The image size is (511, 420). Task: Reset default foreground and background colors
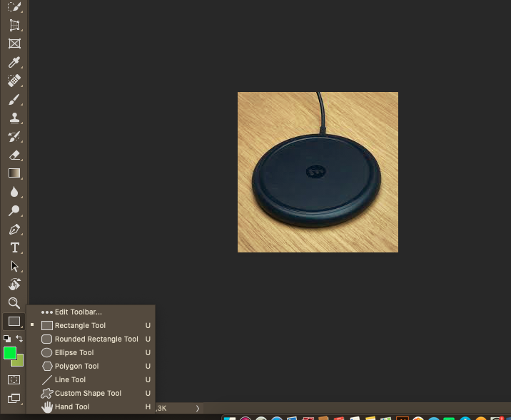[7, 339]
